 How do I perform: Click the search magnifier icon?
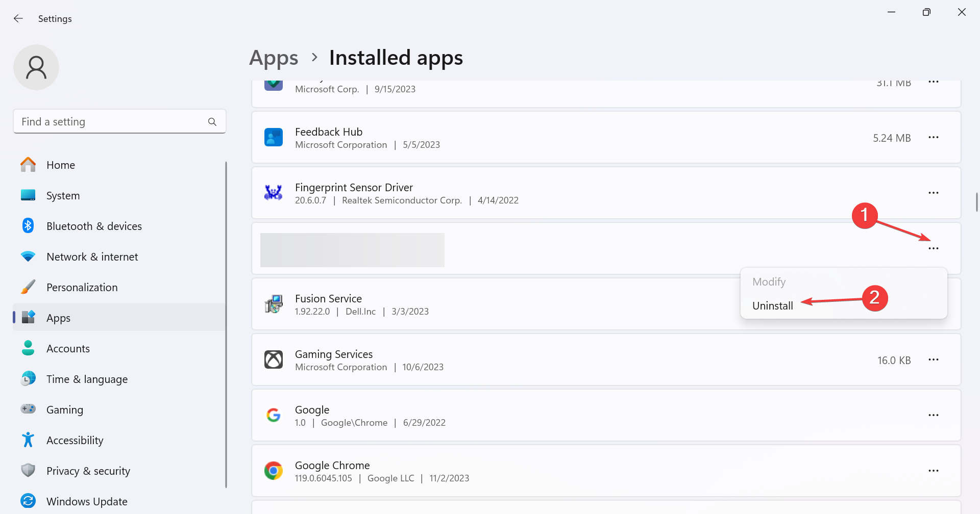(212, 122)
